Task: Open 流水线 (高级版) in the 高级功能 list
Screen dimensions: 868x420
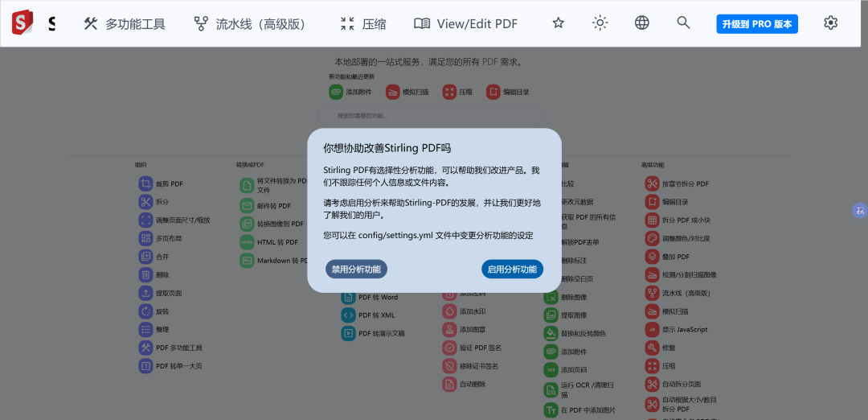Action: pos(678,293)
